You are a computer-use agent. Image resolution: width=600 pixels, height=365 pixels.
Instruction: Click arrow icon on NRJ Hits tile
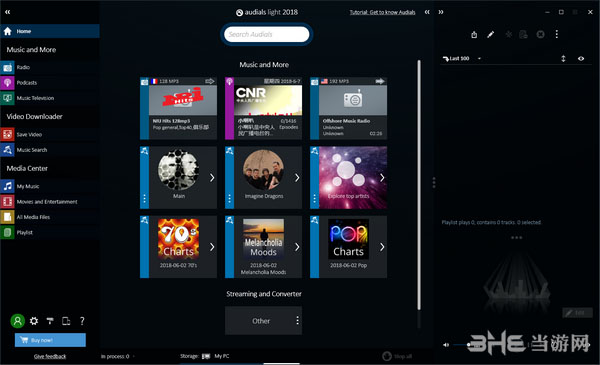[210, 81]
